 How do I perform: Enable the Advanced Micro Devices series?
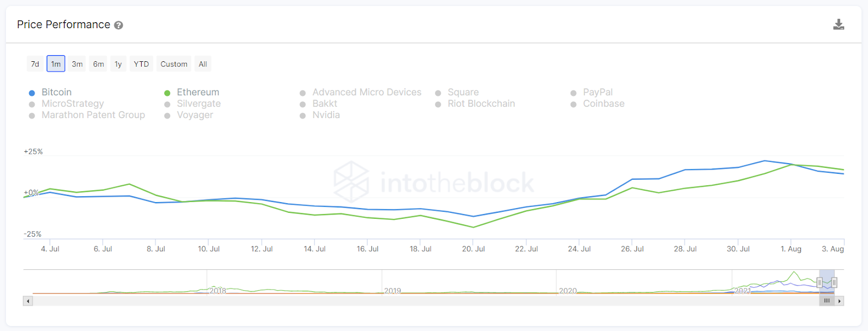[x=360, y=92]
